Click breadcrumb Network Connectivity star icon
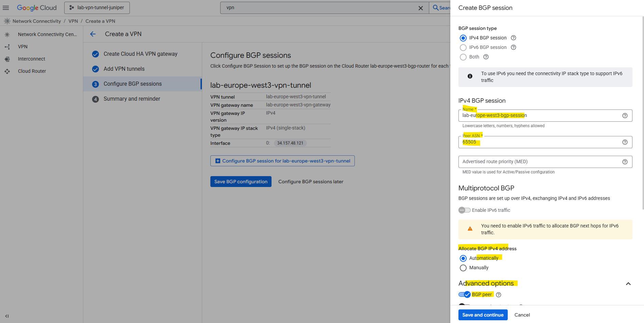Viewport: 644px width, 323px height. 7,21
